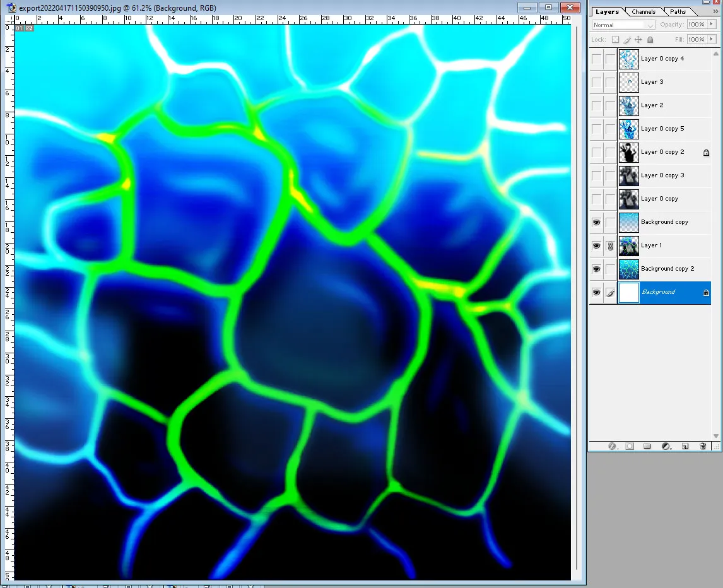Click the Lock all padlock icon
Image resolution: width=723 pixels, height=588 pixels.
click(650, 40)
